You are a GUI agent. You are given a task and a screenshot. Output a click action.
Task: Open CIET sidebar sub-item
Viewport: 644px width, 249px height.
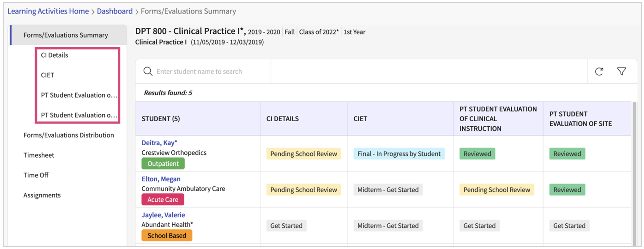[47, 75]
